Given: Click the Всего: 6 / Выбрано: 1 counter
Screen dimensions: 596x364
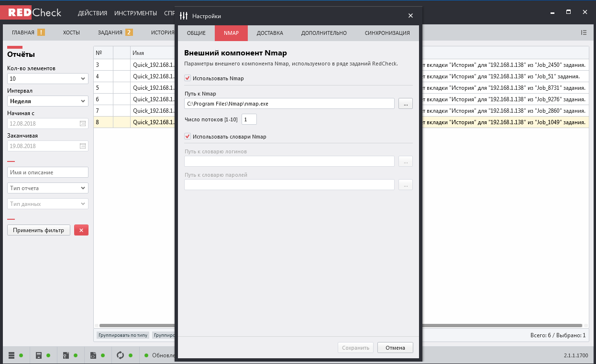Looking at the screenshot, I should coord(558,335).
